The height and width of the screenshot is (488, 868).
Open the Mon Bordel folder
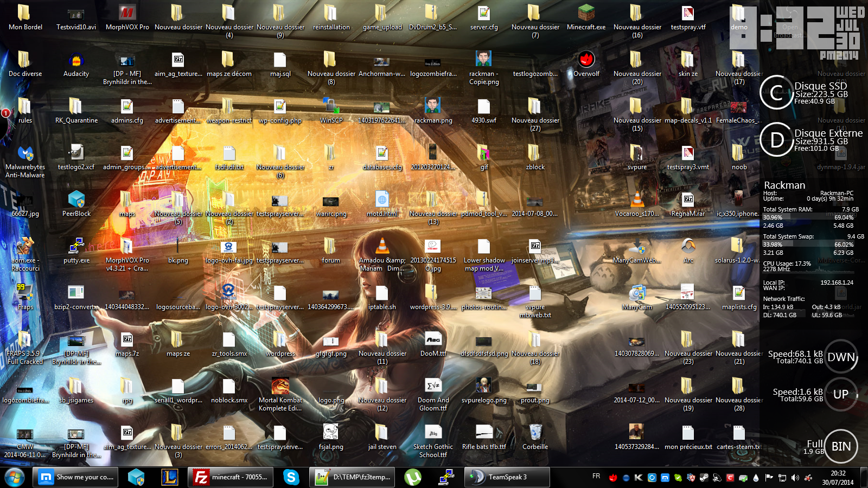25,17
